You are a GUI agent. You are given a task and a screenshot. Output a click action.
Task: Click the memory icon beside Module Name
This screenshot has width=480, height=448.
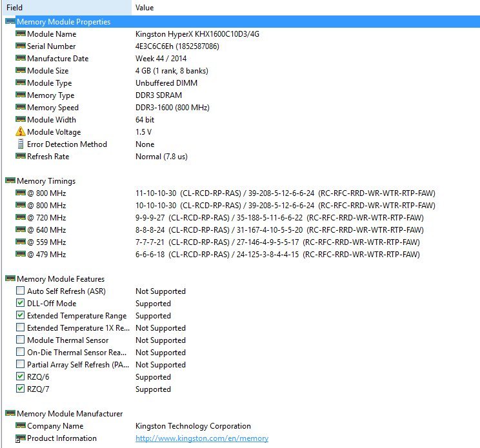tap(21, 34)
